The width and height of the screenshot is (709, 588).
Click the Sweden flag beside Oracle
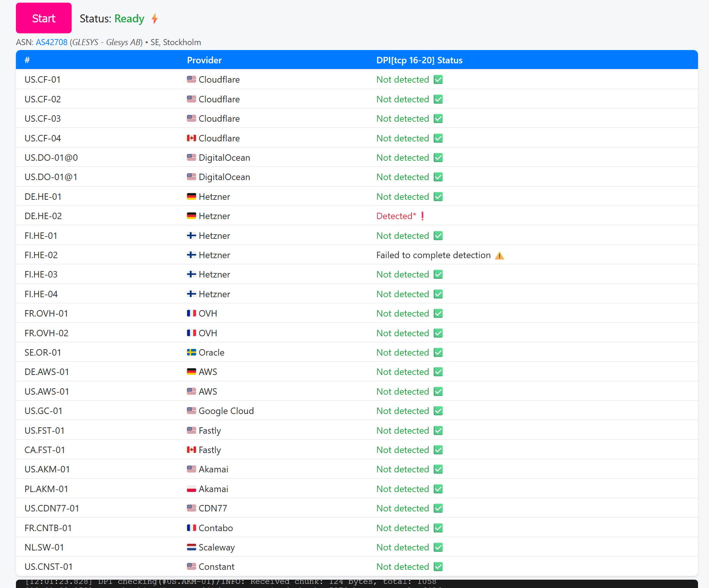tap(191, 352)
